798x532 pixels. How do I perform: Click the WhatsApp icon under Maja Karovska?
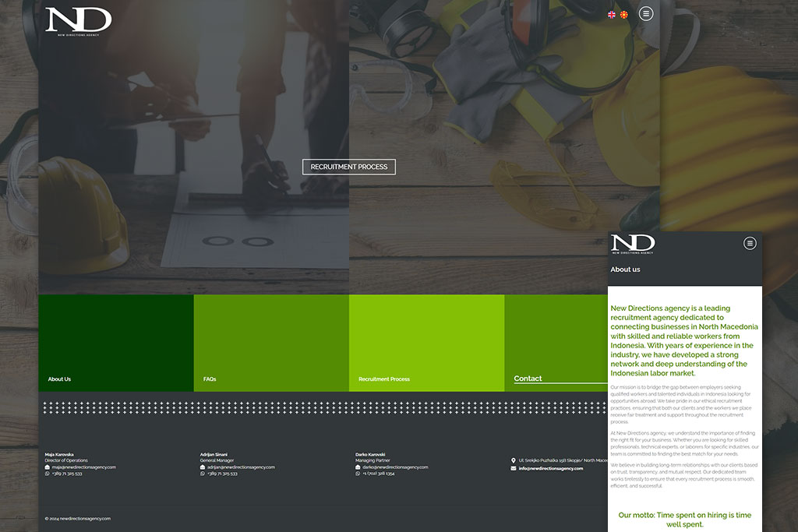tap(48, 474)
